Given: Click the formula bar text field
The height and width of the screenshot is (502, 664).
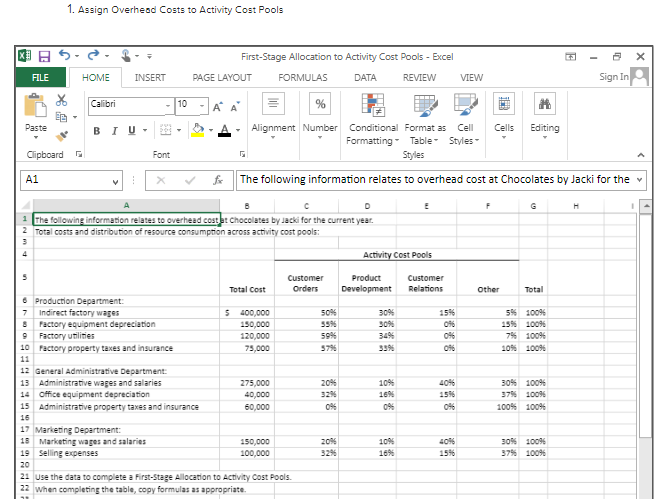Looking at the screenshot, I should pyautogui.click(x=435, y=180).
